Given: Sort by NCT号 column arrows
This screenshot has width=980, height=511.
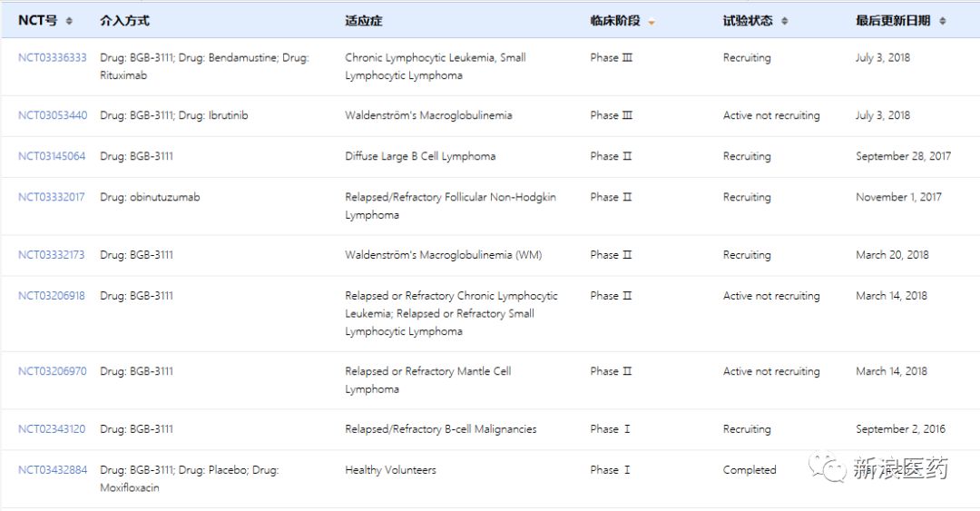Looking at the screenshot, I should 69,21.
